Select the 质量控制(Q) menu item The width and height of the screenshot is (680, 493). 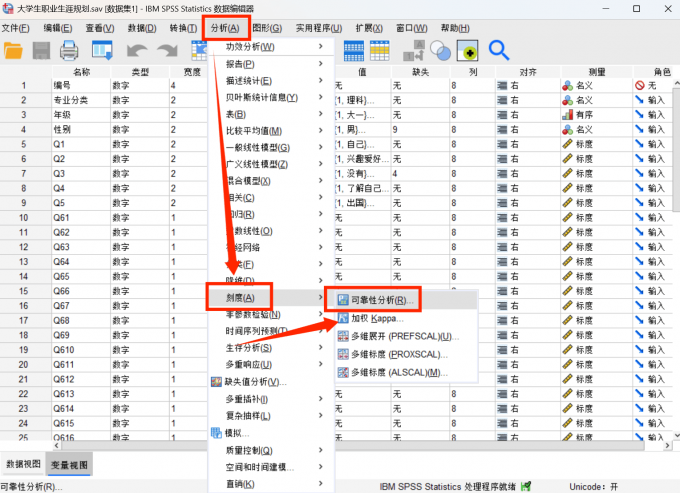point(271,451)
